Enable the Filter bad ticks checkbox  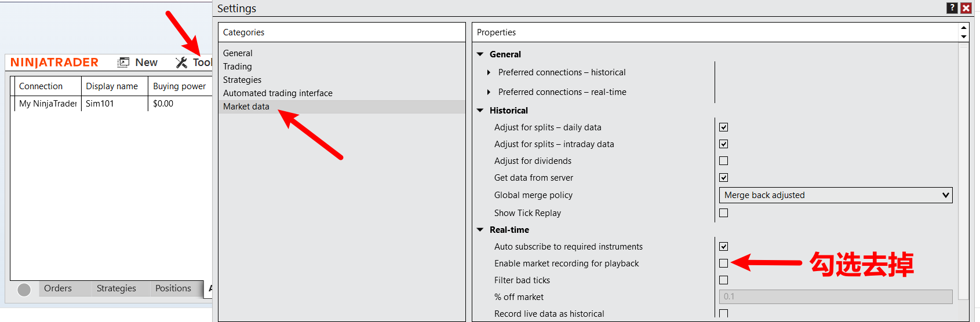click(723, 280)
